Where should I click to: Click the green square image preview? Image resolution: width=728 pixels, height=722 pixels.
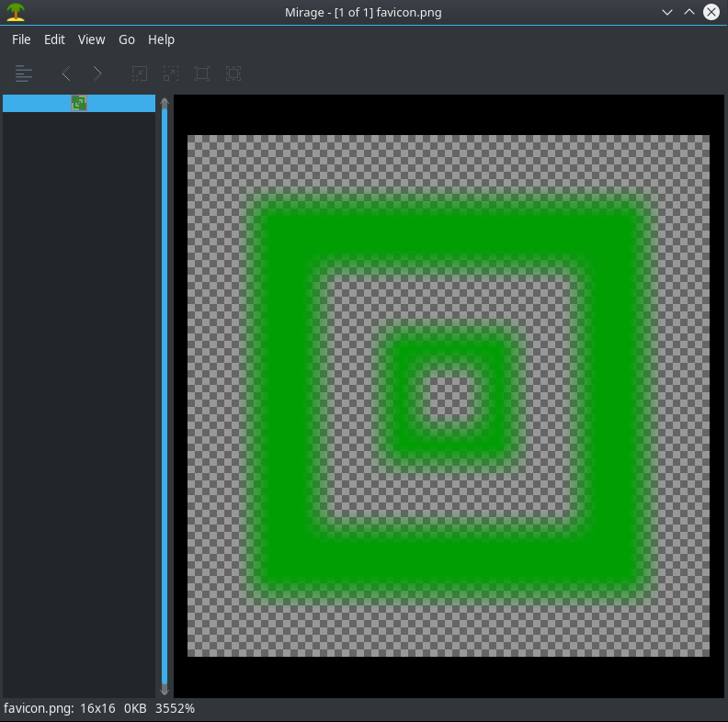448,396
